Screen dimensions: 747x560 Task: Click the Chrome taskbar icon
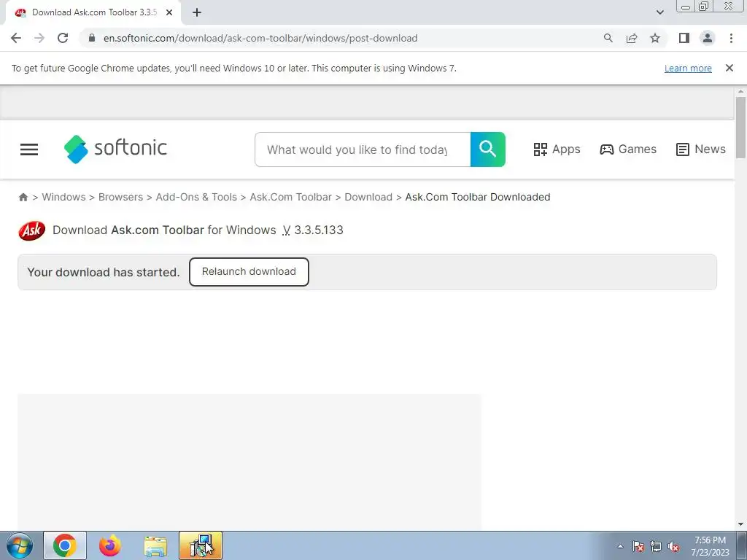tap(65, 545)
